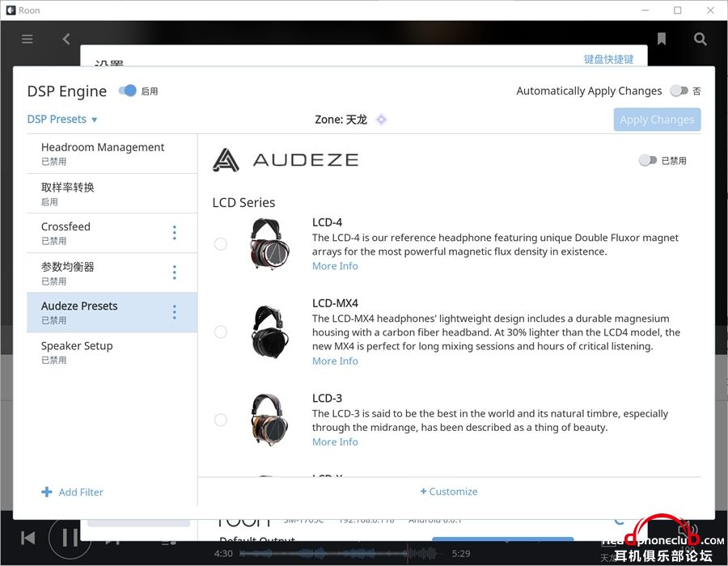Toggle DSP Engine enabled switch

coord(127,91)
